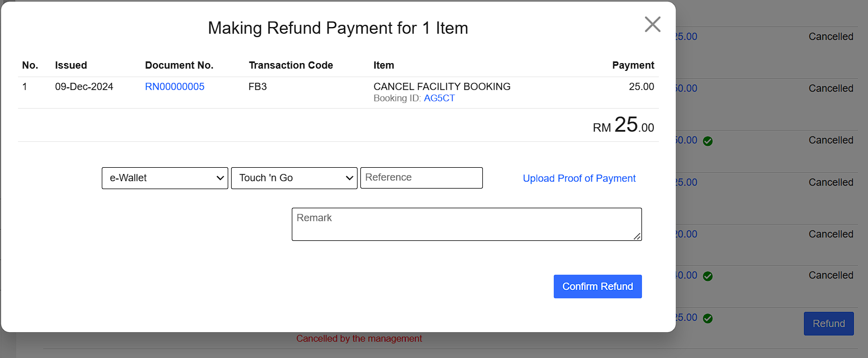868x358 pixels.
Task: Click the Refund button behind the dialog
Action: pos(828,324)
